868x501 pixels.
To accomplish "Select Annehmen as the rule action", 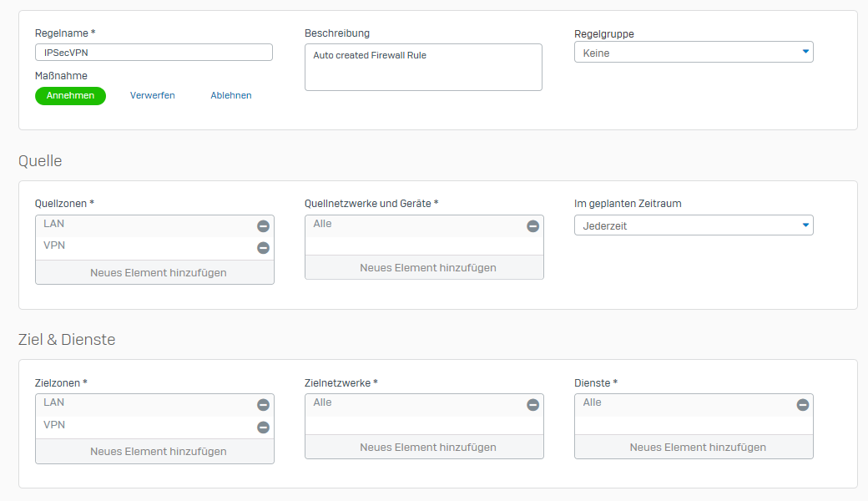I will 70,96.
